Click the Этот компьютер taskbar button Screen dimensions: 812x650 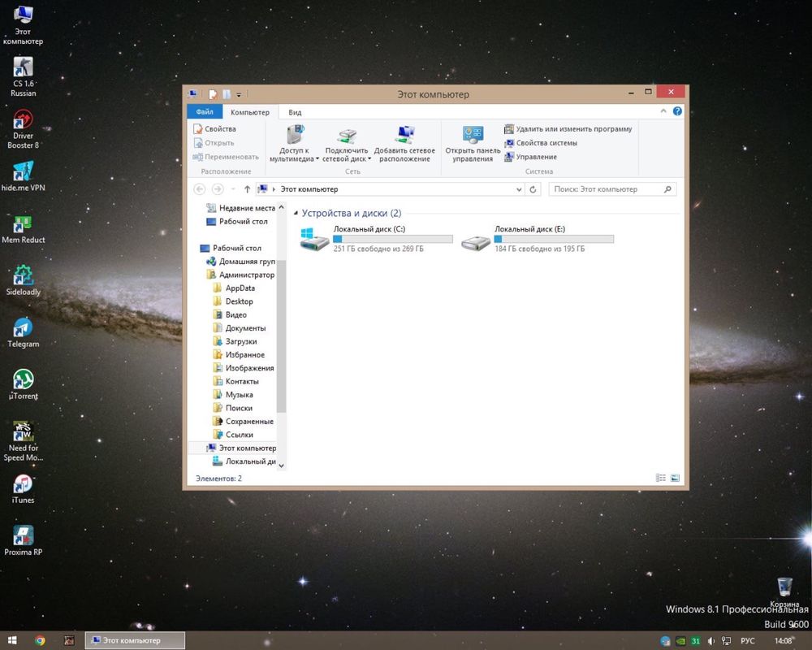click(135, 641)
